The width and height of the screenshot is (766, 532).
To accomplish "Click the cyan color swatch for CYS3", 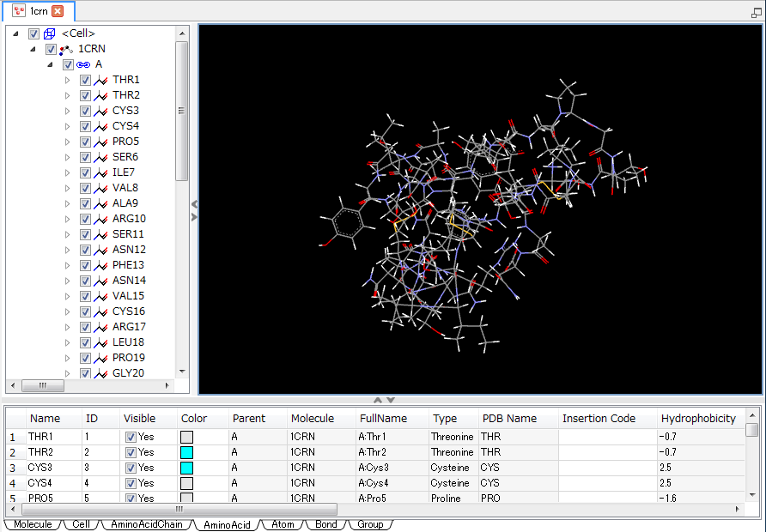I will tap(186, 468).
